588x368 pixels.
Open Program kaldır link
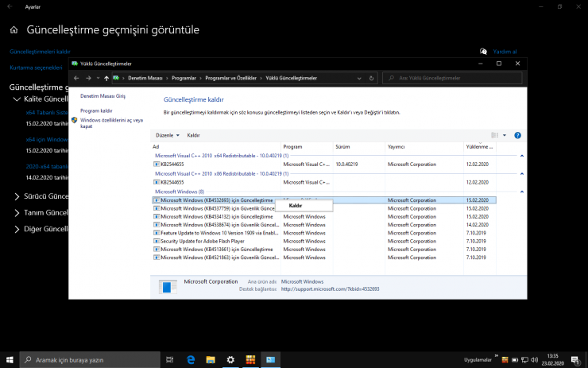[x=96, y=110]
